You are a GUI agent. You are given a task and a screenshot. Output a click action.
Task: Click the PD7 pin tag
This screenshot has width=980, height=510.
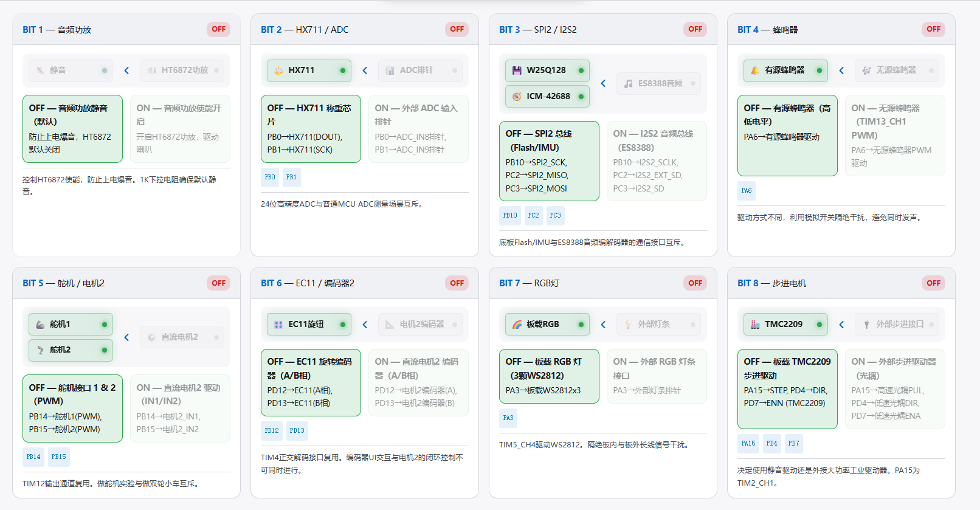[794, 444]
